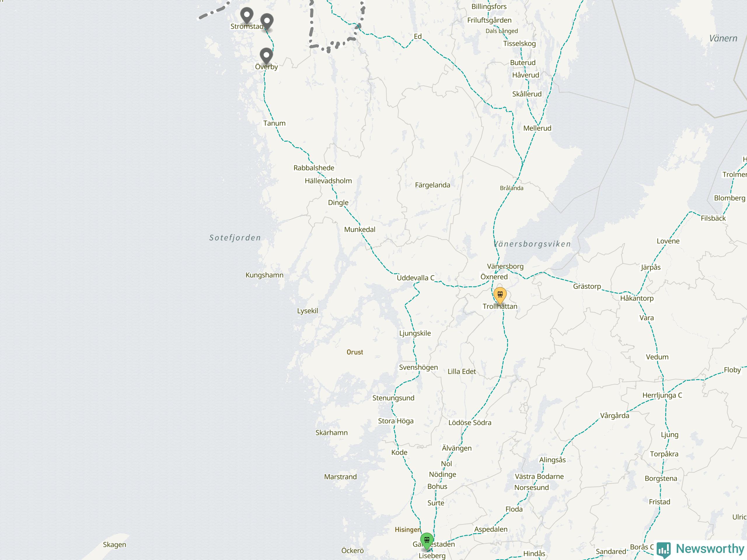Select the Herrljunga C station label
747x560 pixels.
pyautogui.click(x=662, y=395)
